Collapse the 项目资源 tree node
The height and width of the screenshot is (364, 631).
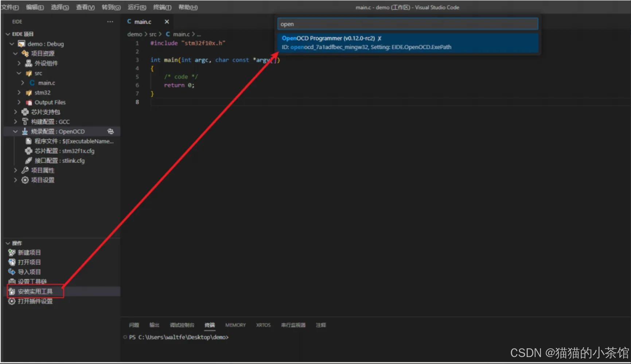15,54
